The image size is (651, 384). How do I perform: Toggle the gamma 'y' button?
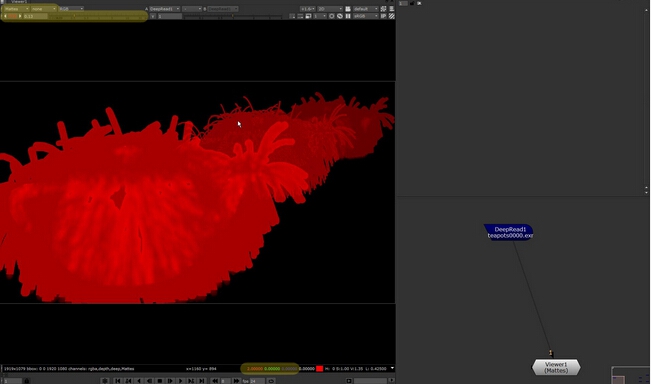153,16
